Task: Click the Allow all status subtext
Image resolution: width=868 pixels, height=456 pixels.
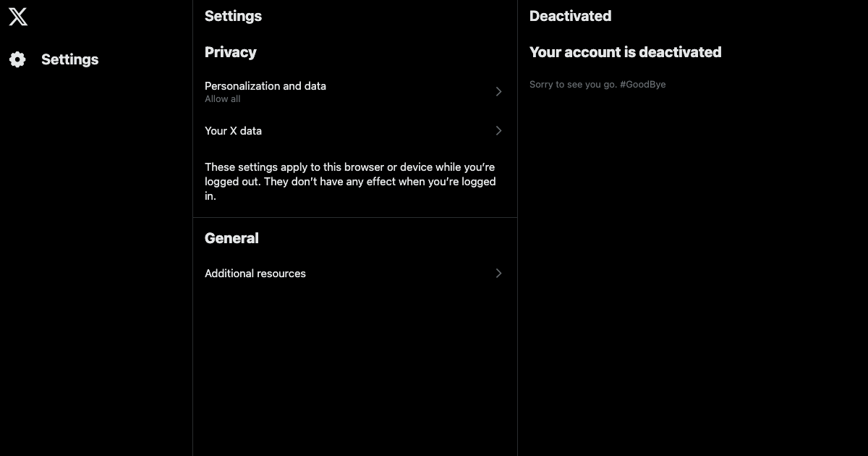Action: point(222,99)
